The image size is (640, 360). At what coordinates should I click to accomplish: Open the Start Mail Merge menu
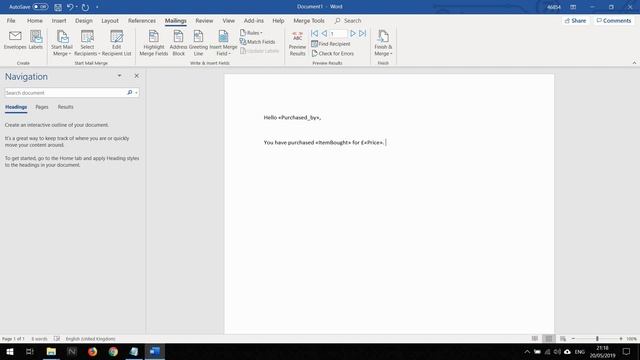pyautogui.click(x=62, y=43)
